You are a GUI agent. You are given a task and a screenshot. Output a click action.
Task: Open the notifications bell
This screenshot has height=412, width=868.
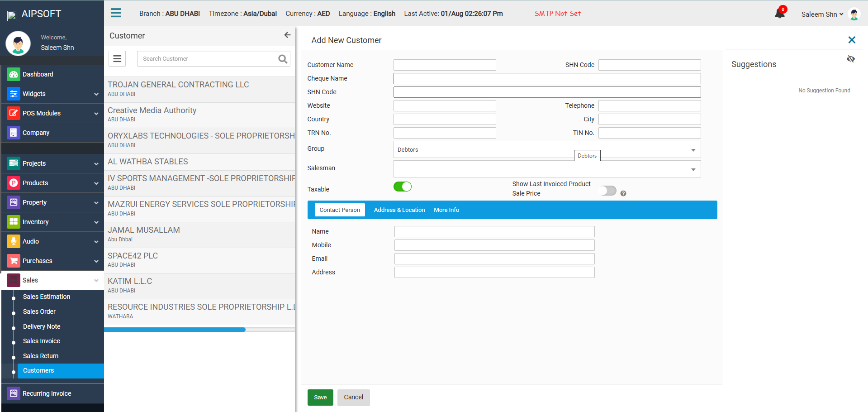(780, 13)
